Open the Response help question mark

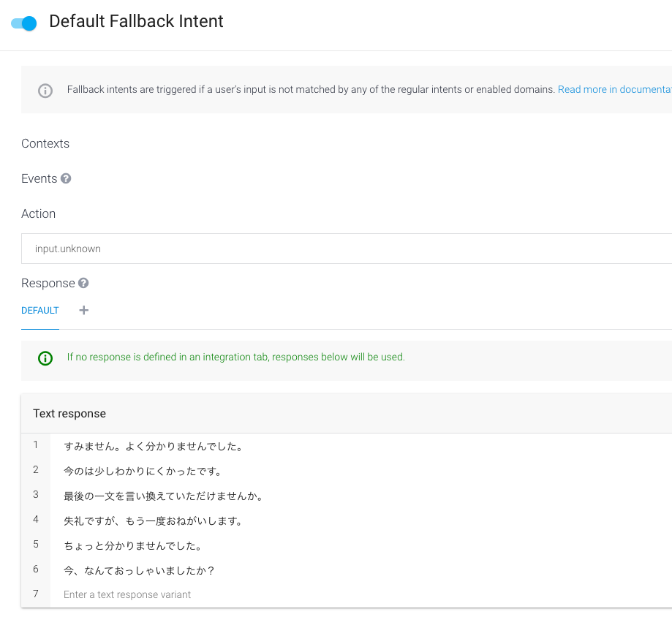click(x=83, y=283)
